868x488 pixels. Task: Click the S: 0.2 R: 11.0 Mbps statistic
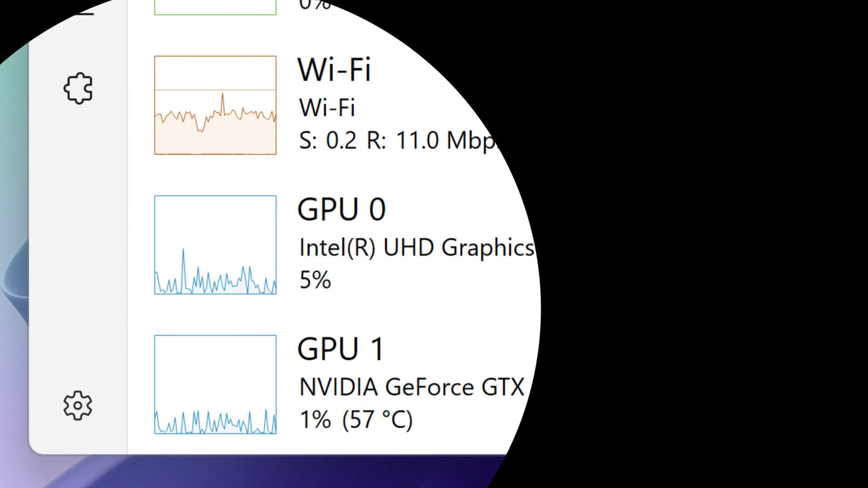pos(396,141)
